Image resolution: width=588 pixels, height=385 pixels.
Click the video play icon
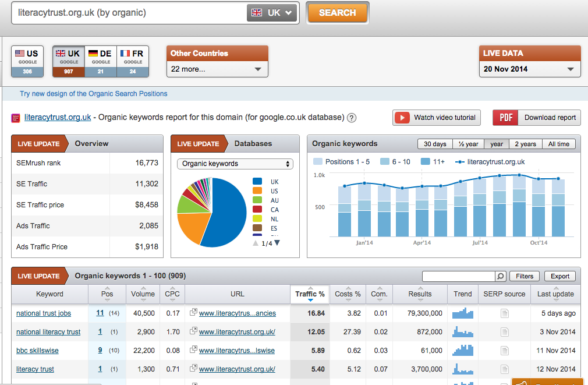[402, 118]
